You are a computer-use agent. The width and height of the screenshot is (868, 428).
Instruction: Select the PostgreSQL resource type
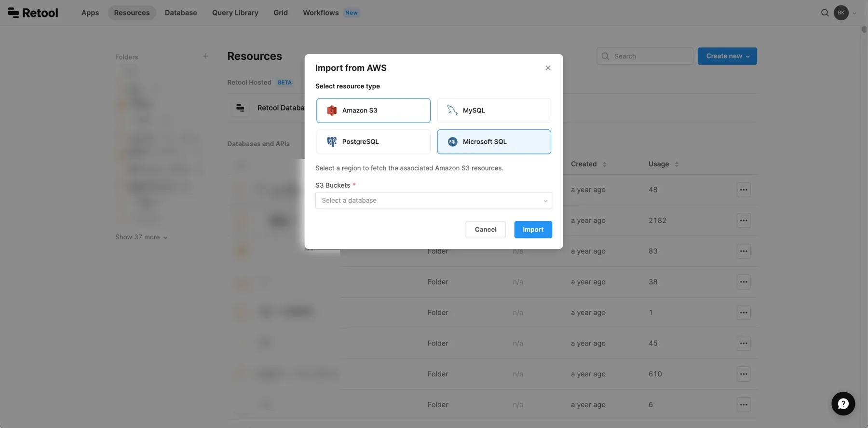[373, 142]
